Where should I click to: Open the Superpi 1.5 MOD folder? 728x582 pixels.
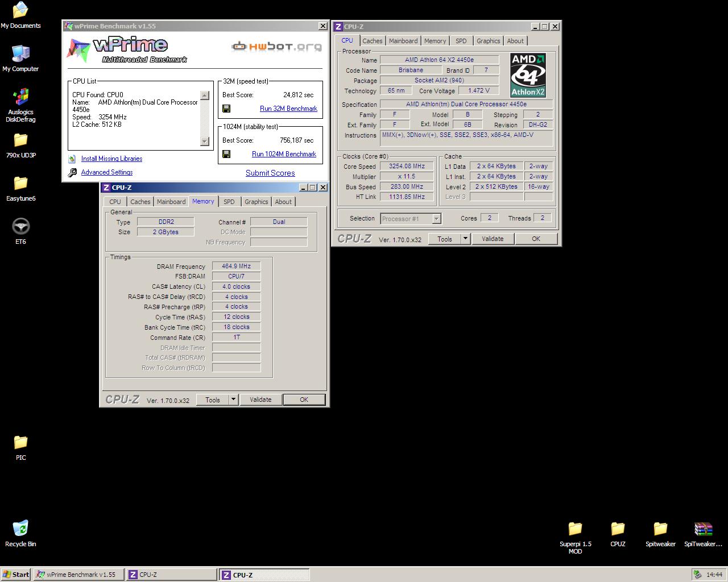575,538
